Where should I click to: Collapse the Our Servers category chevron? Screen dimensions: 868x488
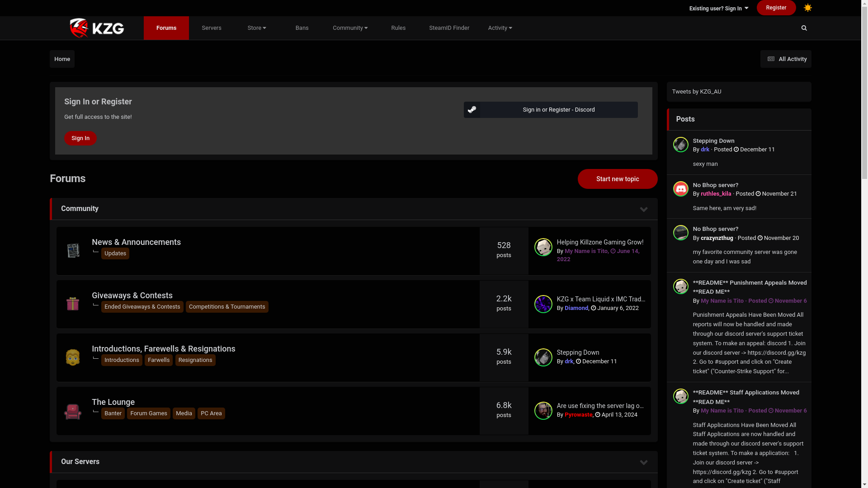(644, 462)
